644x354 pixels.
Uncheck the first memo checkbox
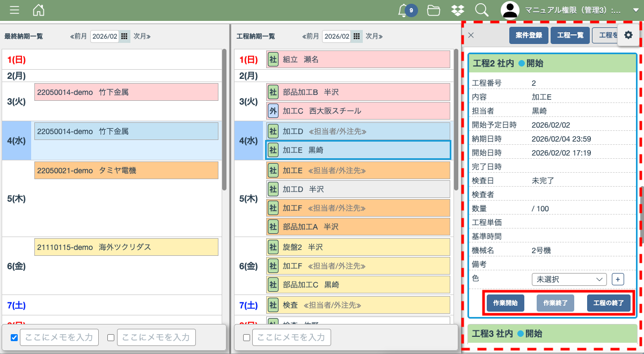[x=14, y=337]
